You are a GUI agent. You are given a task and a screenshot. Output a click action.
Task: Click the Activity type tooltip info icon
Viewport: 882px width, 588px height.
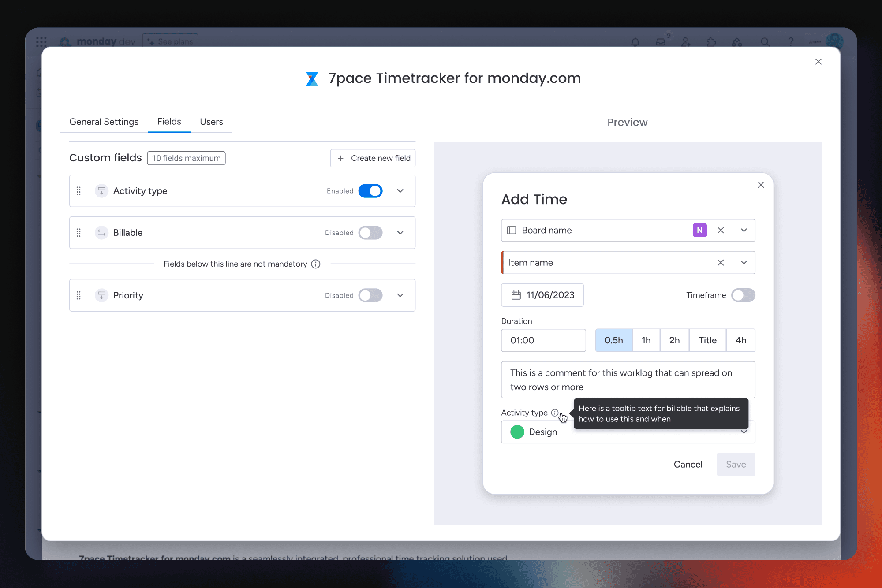pos(555,413)
